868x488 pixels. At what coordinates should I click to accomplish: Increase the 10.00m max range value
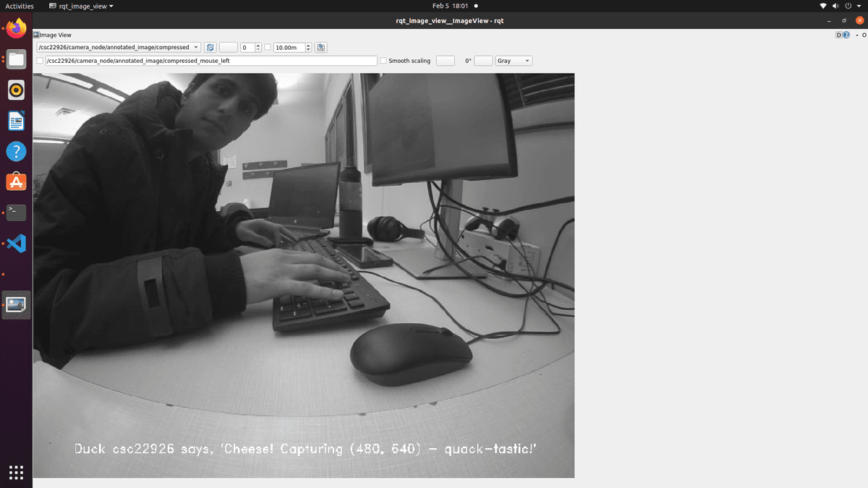tap(309, 46)
